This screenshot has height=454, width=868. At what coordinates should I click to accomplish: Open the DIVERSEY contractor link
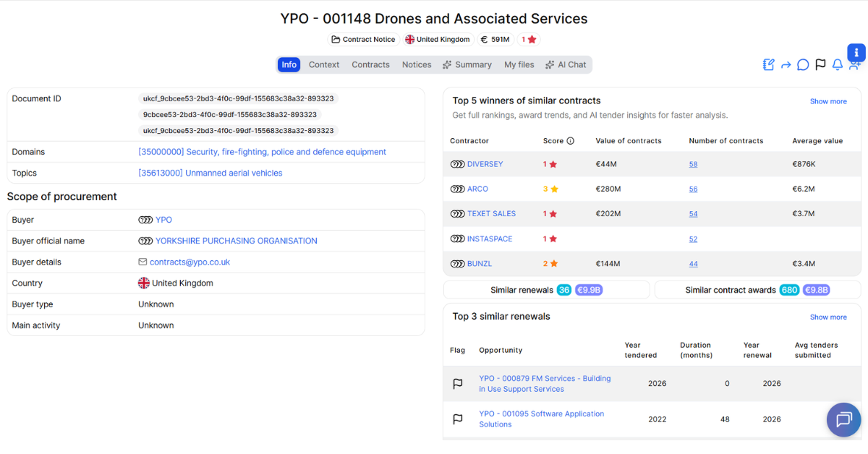(x=485, y=164)
